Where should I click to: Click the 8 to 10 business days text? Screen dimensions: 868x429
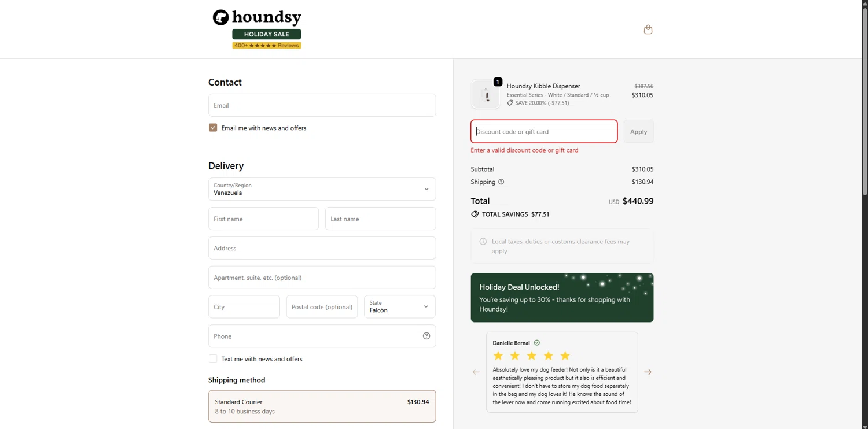click(x=245, y=412)
